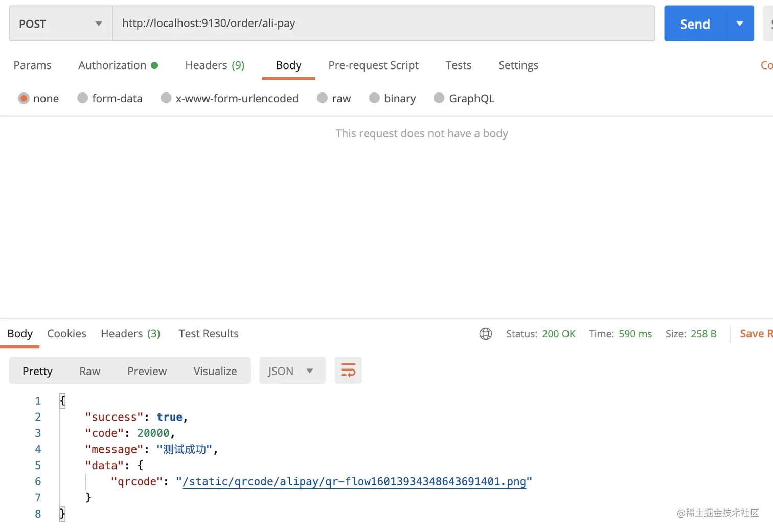773x532 pixels.
Task: Select the GraphQL body radio option
Action: 439,98
